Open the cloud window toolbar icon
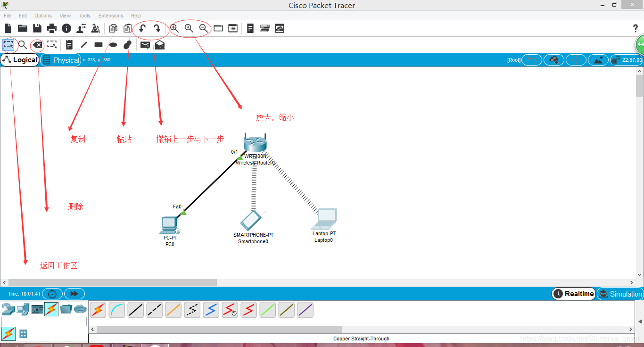 coord(280,28)
